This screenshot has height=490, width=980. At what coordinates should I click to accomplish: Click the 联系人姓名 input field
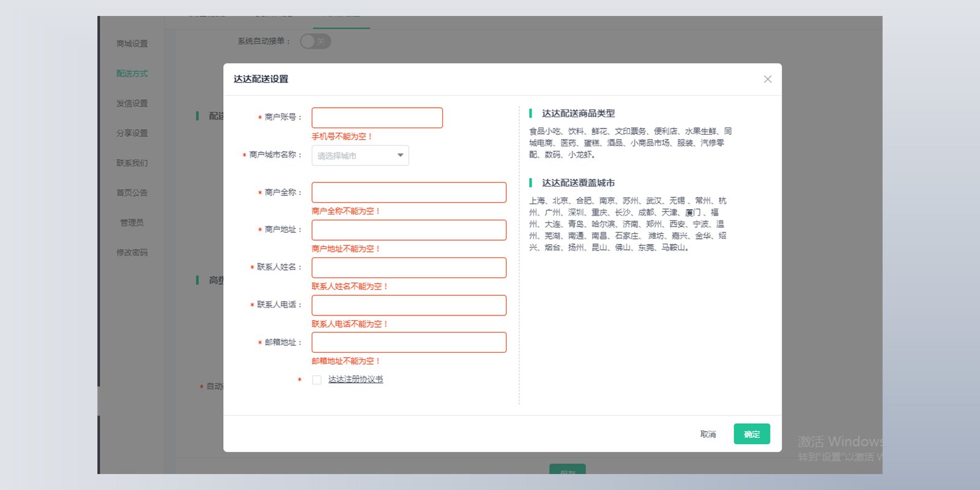click(x=409, y=268)
